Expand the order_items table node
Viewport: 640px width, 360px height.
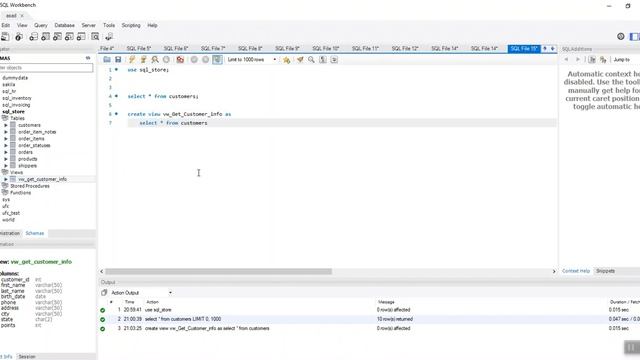coord(6,139)
